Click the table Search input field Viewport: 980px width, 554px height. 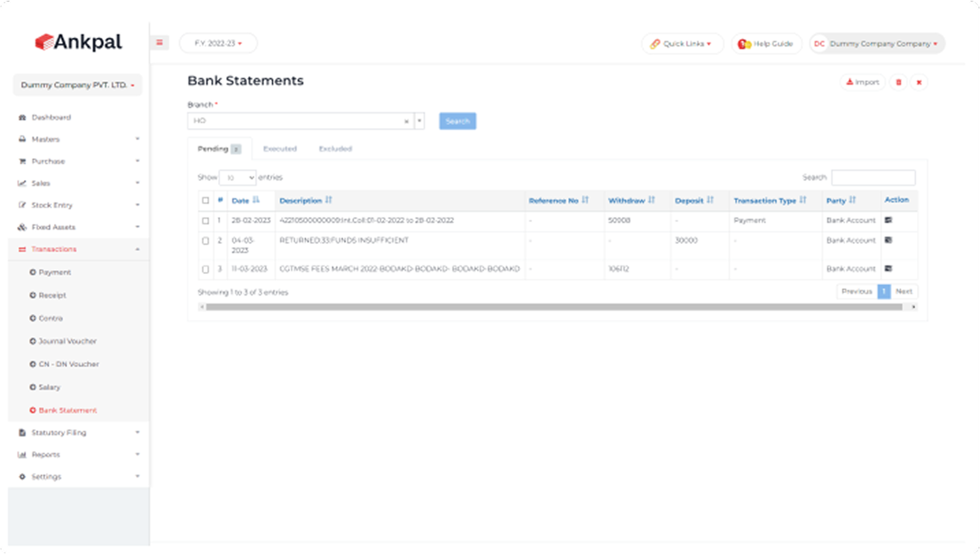click(873, 178)
